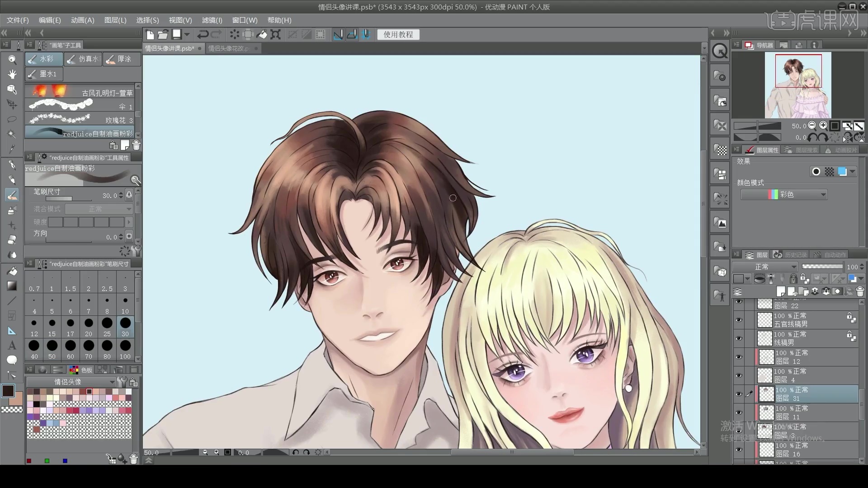Viewport: 868px width, 488px height.
Task: Expand the layer color effect dropdown arrow
Action: click(x=853, y=172)
